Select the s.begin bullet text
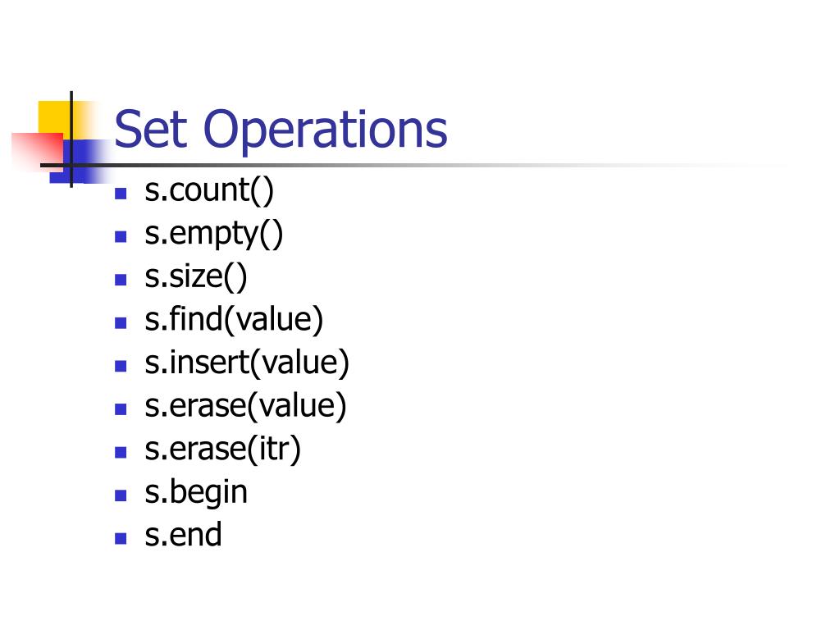840x630 pixels. click(x=196, y=493)
